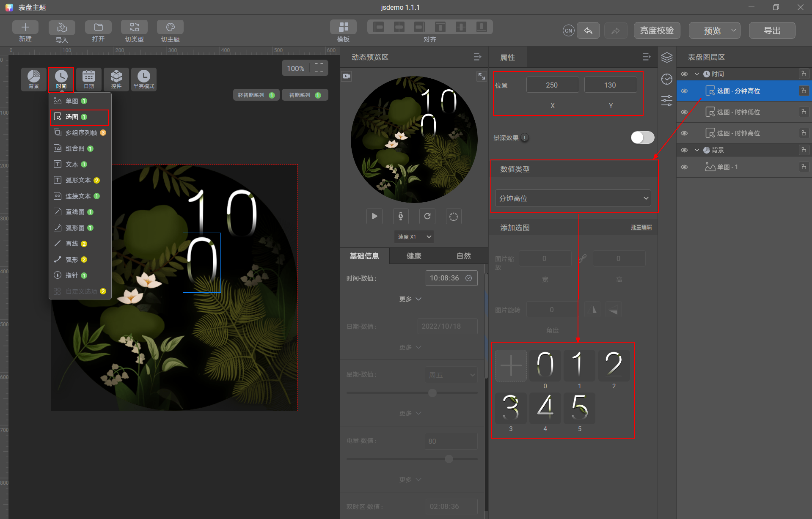Open the 分钟高位 value type dropdown
Screen dimensions: 812x519
[x=573, y=198]
